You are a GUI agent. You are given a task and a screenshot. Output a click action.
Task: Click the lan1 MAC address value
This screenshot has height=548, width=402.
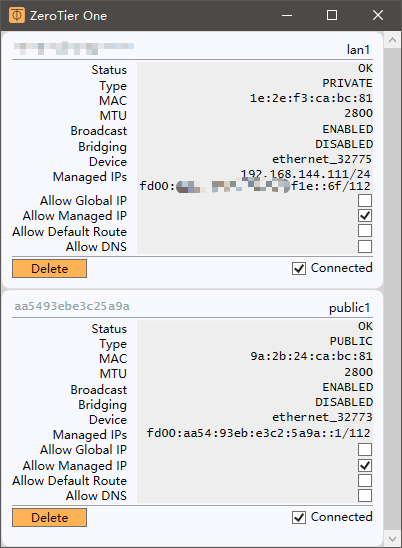[x=311, y=98]
